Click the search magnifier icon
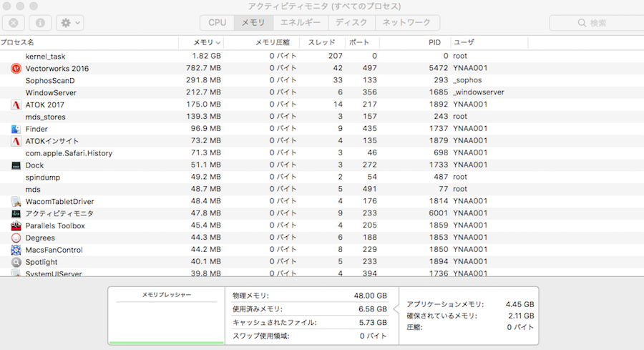Viewport: 644px width, 350px height. (582, 23)
